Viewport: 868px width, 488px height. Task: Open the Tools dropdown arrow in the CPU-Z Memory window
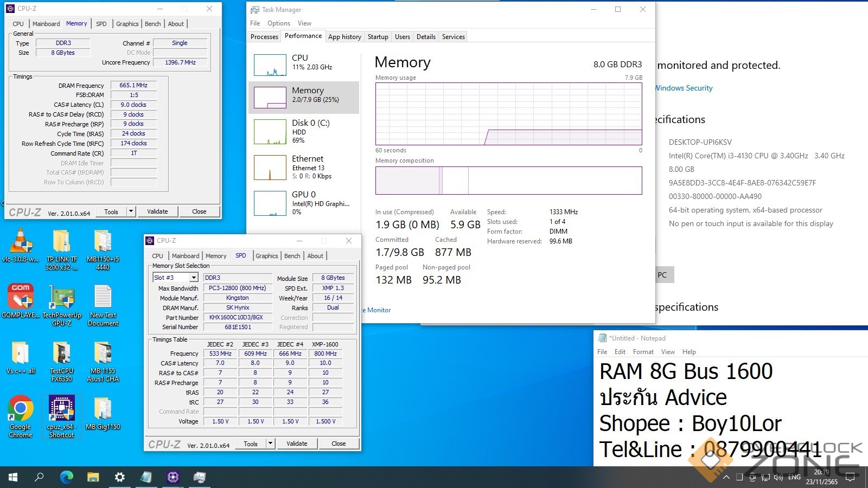(131, 211)
